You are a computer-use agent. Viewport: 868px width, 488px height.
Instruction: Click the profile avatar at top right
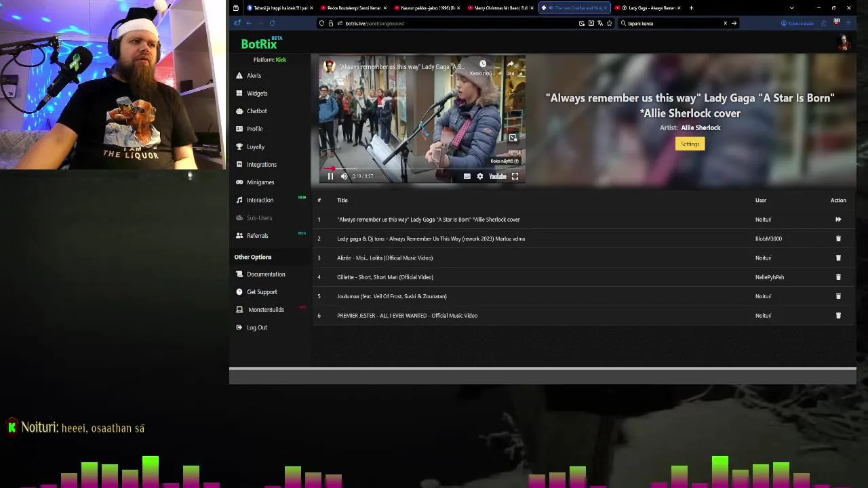(x=844, y=43)
